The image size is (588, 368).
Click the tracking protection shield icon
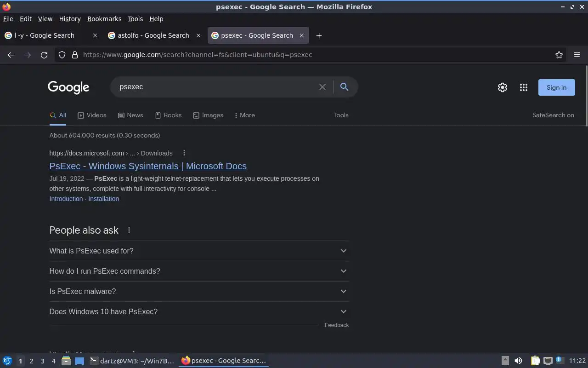pos(62,55)
